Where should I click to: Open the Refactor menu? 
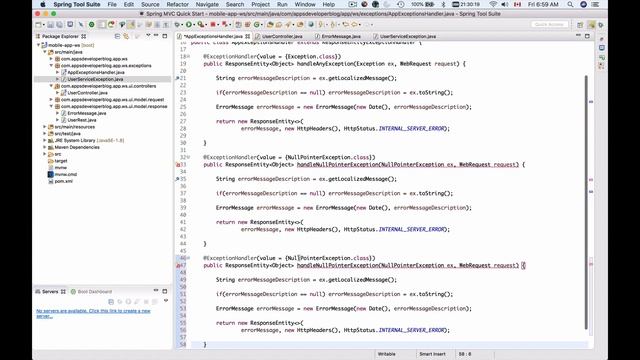[177, 4]
